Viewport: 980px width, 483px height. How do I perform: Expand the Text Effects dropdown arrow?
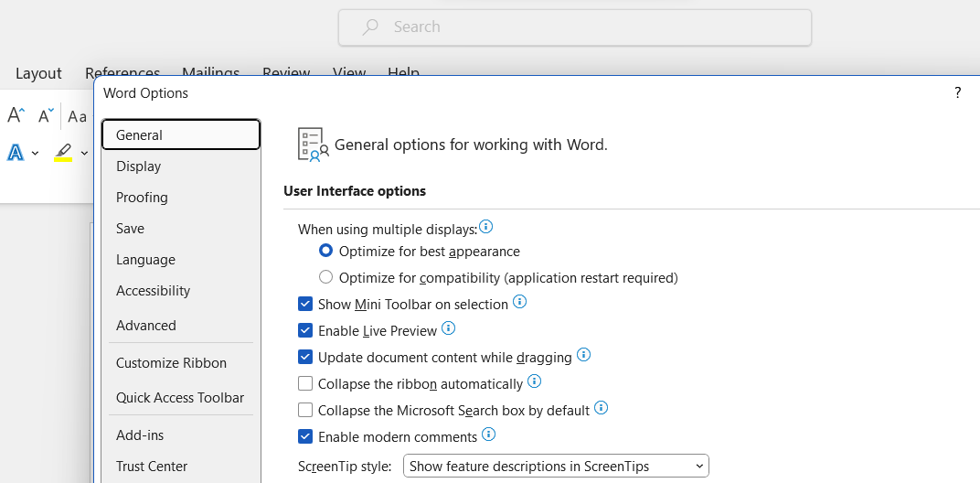35,153
